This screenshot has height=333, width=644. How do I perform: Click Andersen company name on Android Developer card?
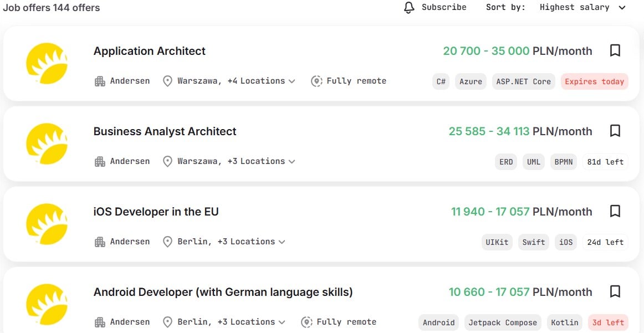[130, 322]
